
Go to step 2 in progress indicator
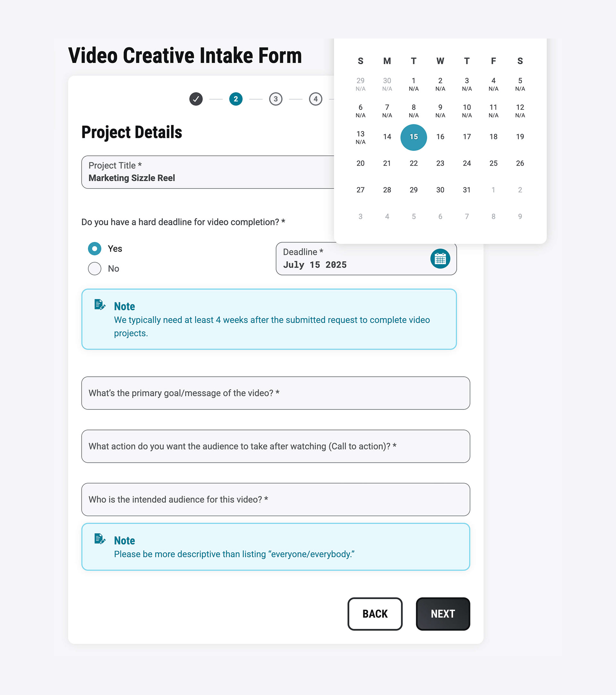tap(236, 99)
